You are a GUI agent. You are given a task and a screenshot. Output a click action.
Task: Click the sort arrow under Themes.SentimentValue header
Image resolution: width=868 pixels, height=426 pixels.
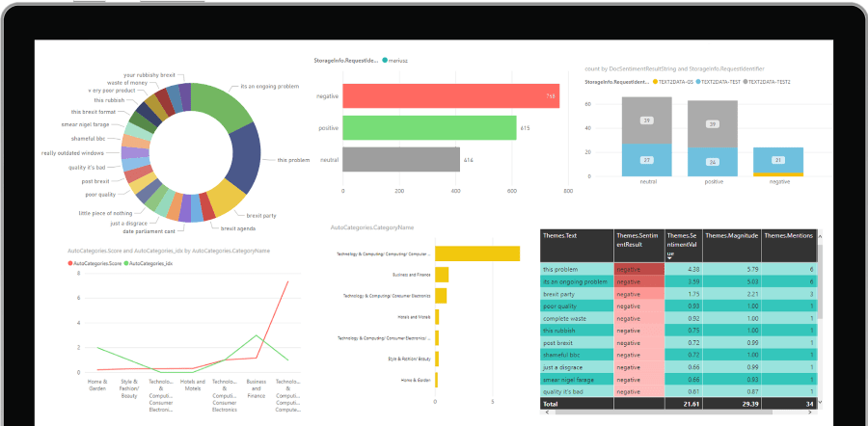[x=669, y=256]
